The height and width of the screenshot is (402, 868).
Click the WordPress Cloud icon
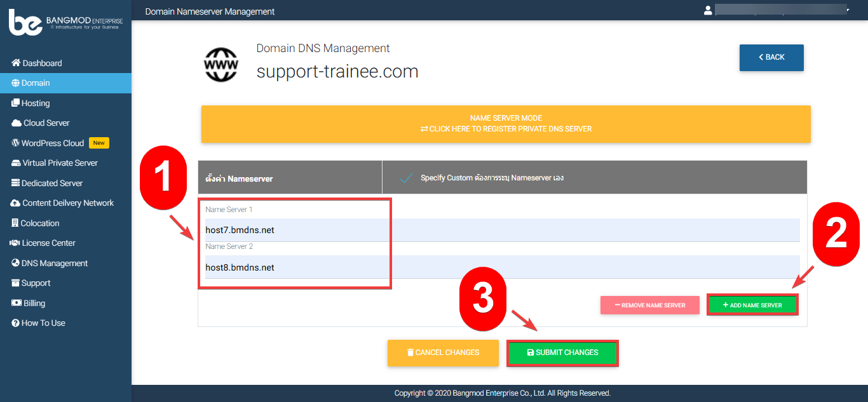pos(16,143)
